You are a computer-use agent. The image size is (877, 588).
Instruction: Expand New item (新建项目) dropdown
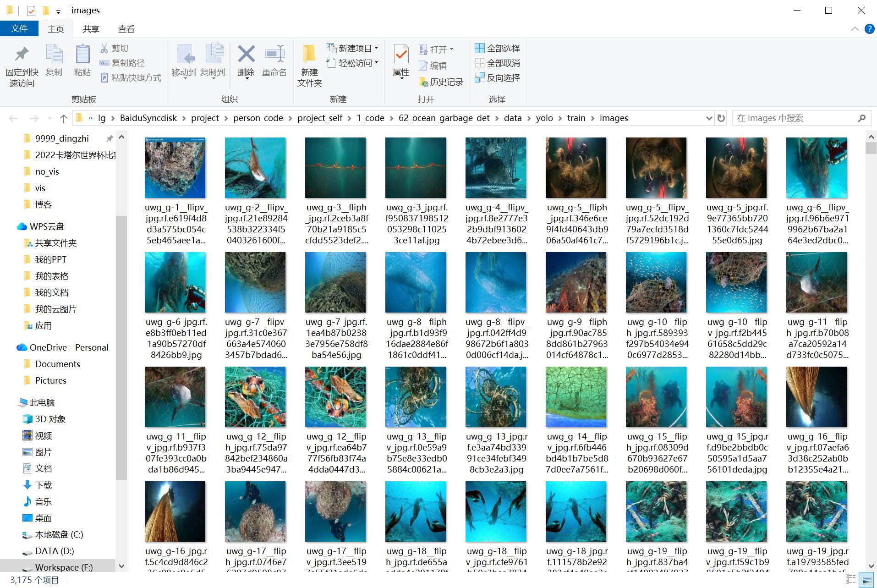tap(377, 48)
